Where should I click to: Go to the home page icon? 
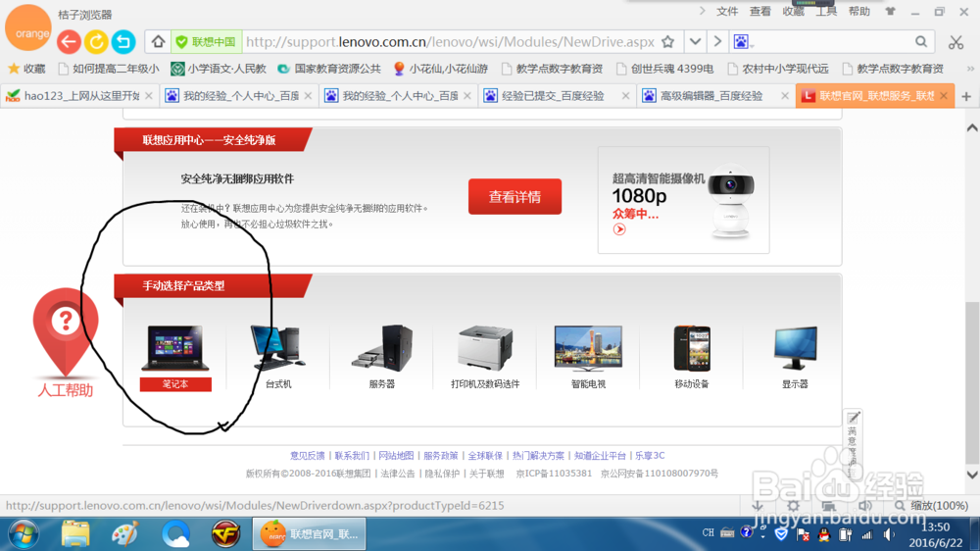(158, 42)
